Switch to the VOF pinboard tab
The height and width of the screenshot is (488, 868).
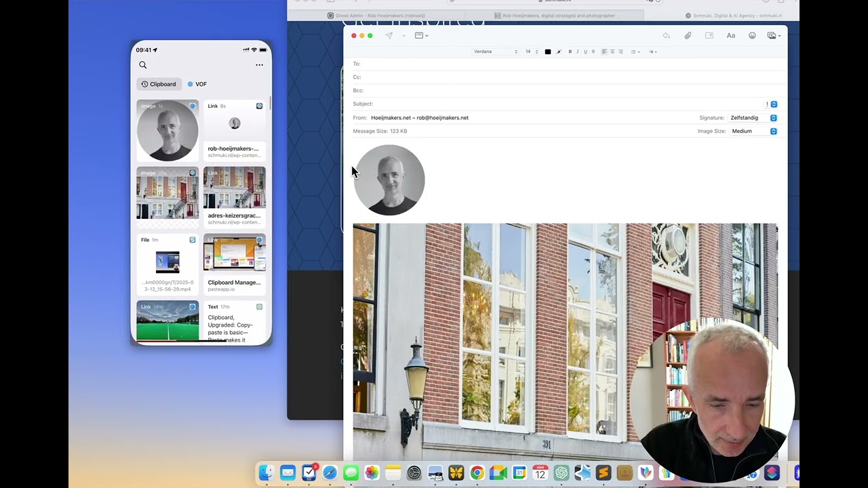197,84
